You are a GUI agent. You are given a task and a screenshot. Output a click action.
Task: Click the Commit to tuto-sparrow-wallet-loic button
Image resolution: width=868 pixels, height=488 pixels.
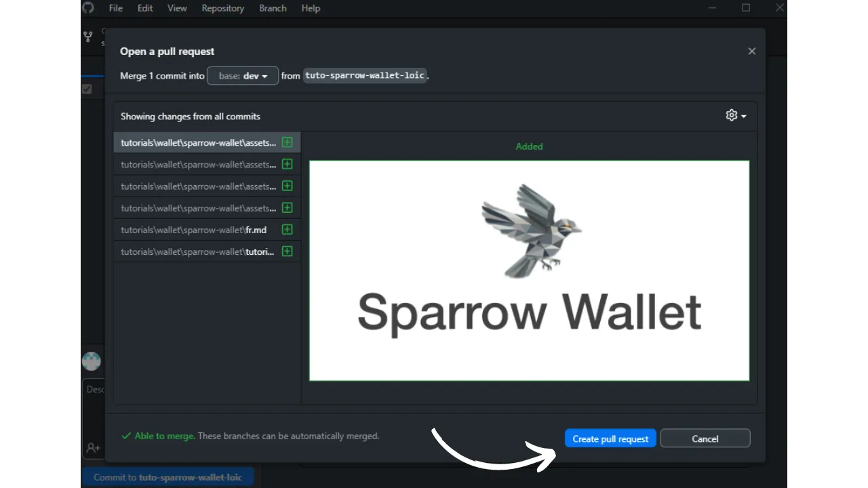tap(167, 477)
